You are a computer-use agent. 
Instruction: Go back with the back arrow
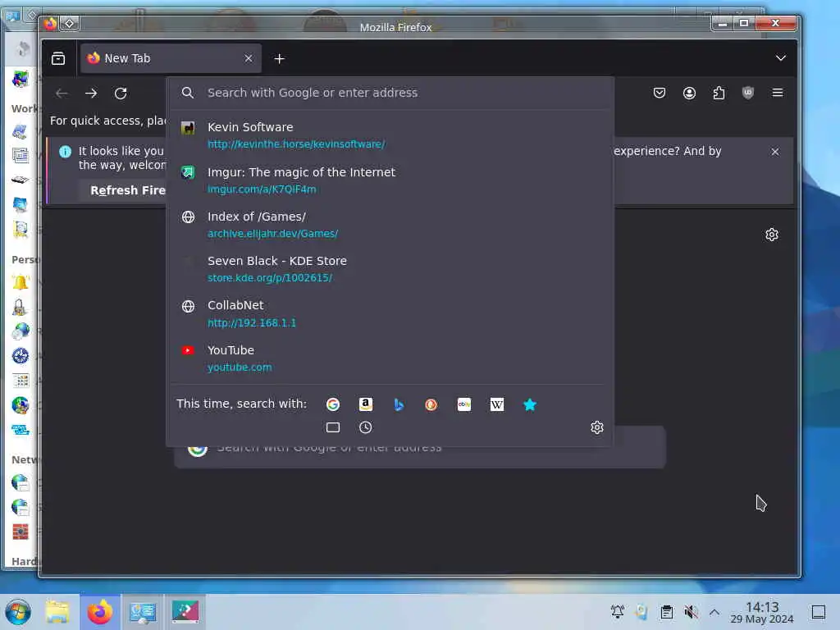click(x=62, y=94)
